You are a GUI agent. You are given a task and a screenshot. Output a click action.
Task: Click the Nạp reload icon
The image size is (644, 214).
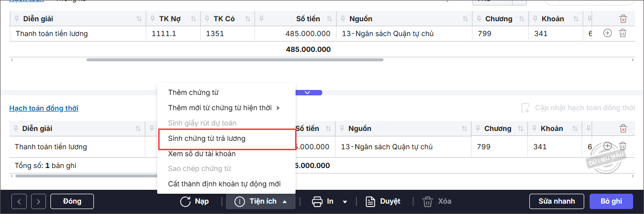186,201
